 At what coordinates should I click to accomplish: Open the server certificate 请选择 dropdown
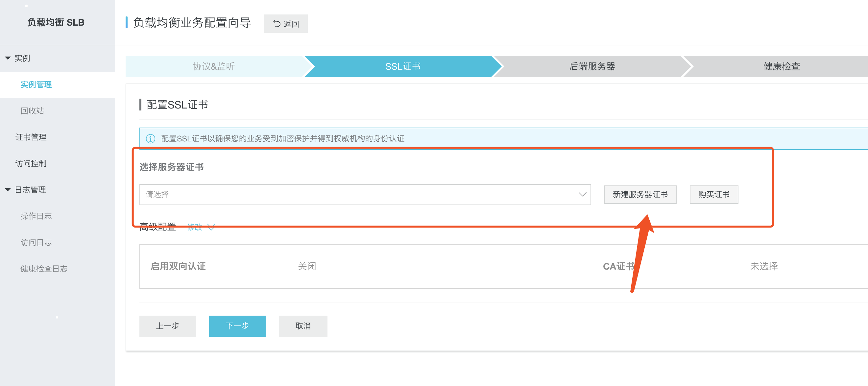[365, 194]
